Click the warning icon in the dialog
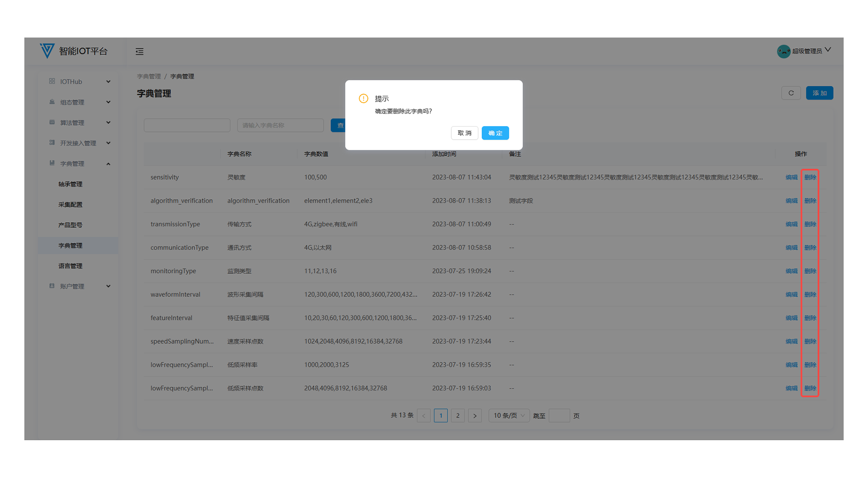 pyautogui.click(x=363, y=99)
